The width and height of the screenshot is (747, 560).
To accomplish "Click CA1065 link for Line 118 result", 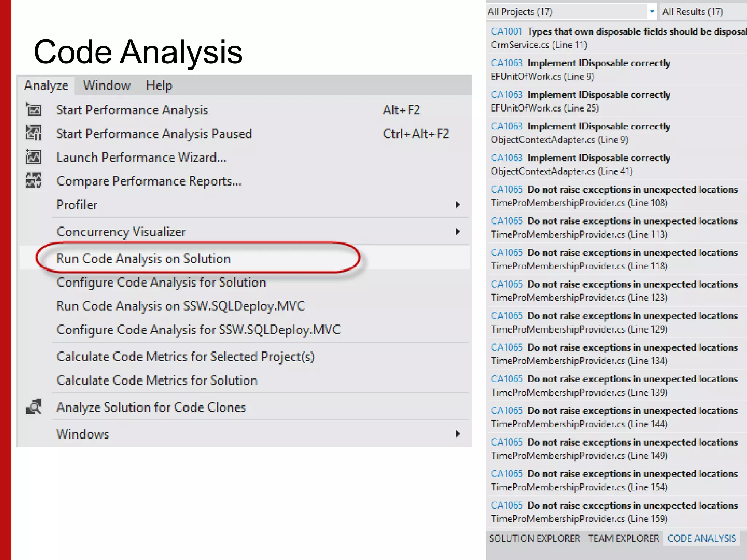I will pos(506,253).
